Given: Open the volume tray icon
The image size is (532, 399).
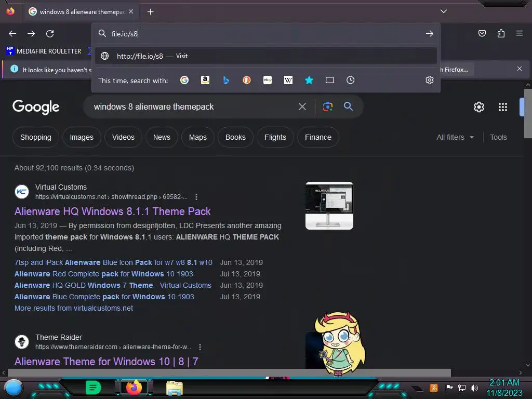Looking at the screenshot, I should coord(474,388).
